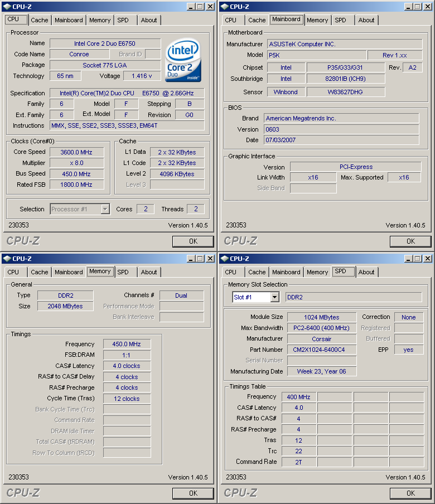Minimize the CPU-Z window showing the CPU tab
The height and width of the screenshot is (504, 435).
point(191,7)
